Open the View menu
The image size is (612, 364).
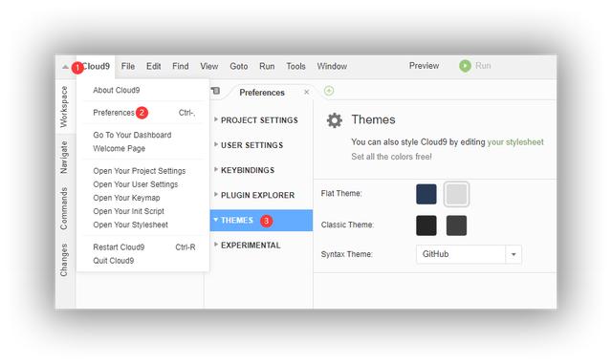(x=209, y=66)
